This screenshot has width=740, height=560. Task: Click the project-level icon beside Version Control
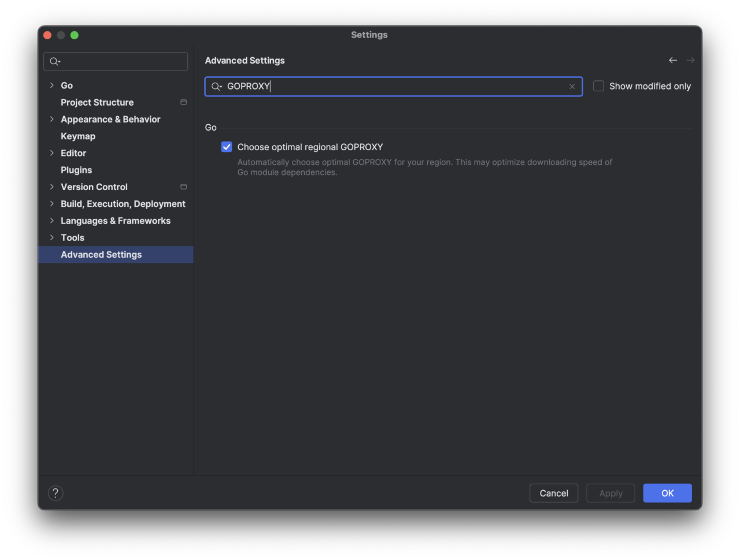pos(183,187)
